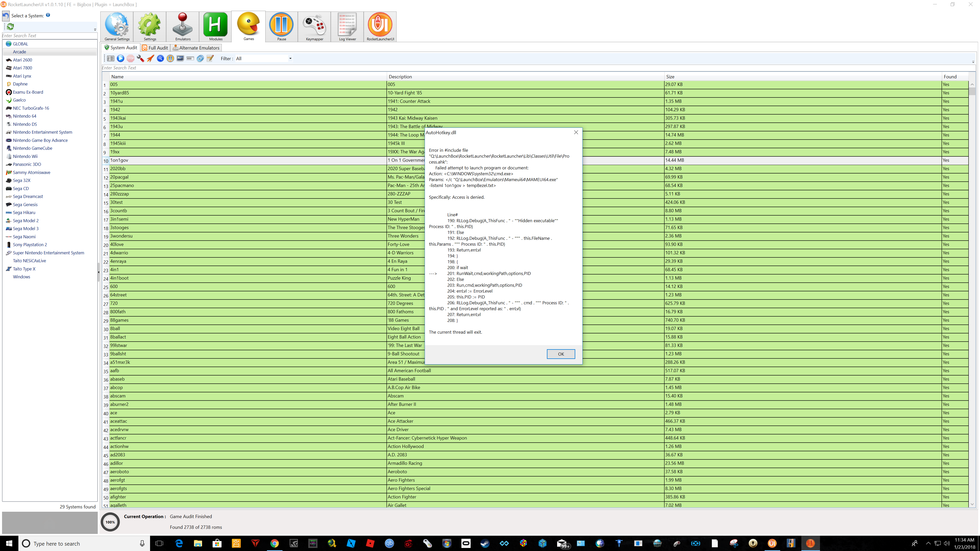Launch the selected game with the rocket icon
This screenshot has height=551, width=980.
tap(150, 58)
